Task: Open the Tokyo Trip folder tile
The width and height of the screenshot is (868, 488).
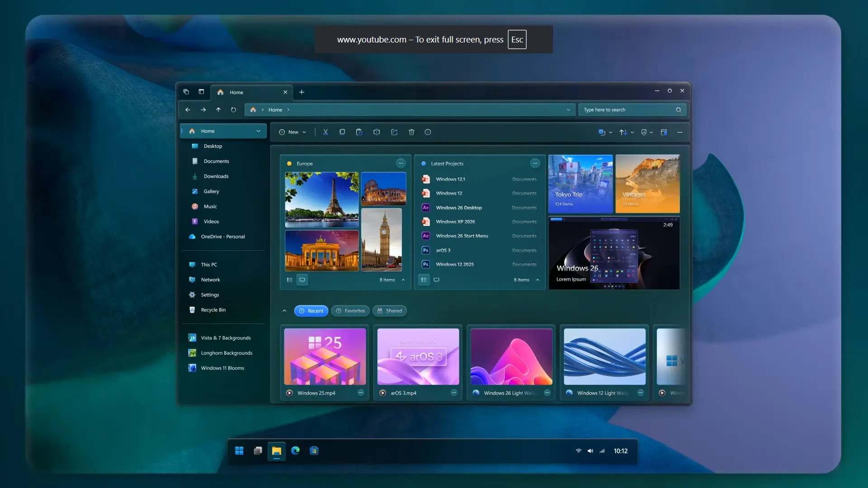Action: pos(580,183)
